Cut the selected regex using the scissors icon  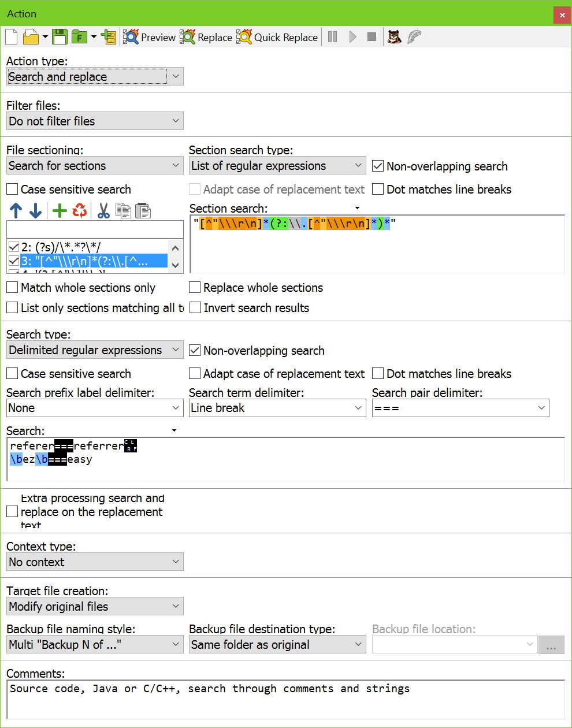(104, 210)
